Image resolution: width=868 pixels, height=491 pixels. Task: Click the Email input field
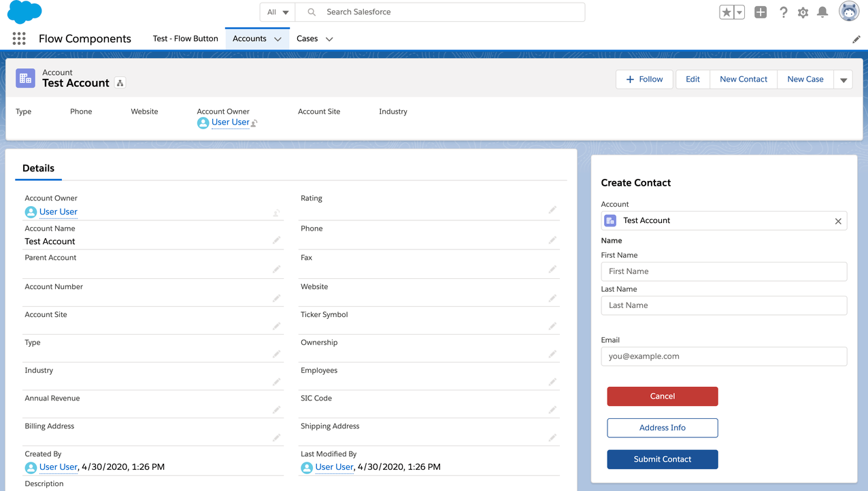(x=723, y=356)
